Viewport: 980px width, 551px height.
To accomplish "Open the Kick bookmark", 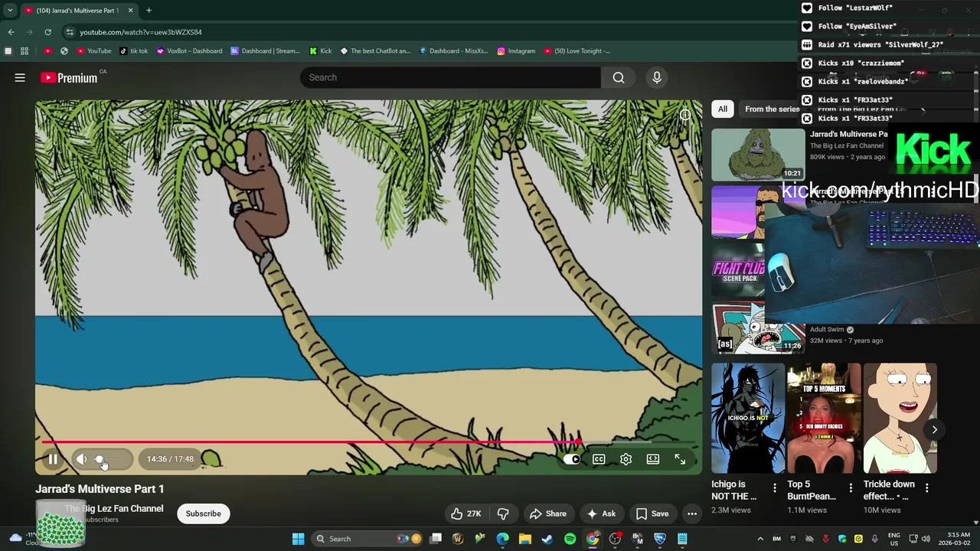I will 321,51.
